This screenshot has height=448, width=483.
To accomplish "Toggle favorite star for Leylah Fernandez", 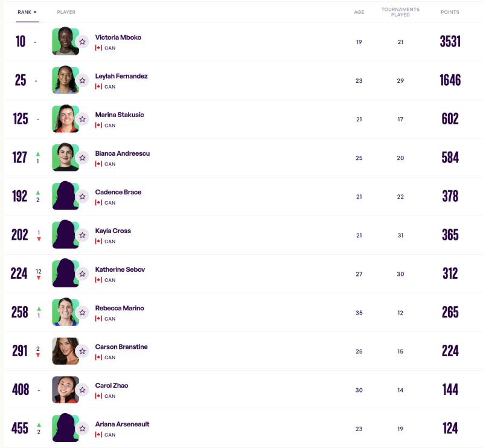I will tap(82, 80).
